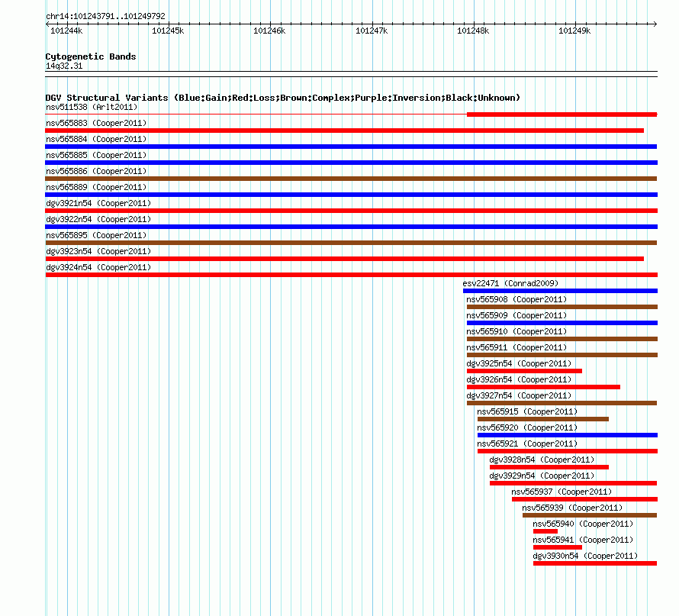Select the red bar of dgv3928n54
Image resolution: width=679 pixels, height=616 pixels.
click(x=549, y=467)
